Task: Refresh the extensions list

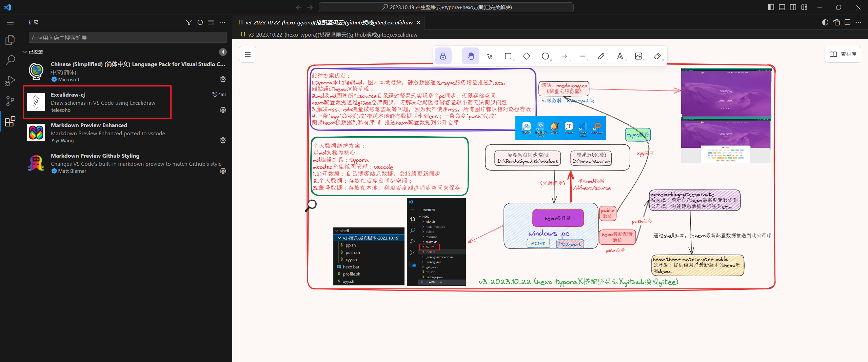Action: pos(200,22)
